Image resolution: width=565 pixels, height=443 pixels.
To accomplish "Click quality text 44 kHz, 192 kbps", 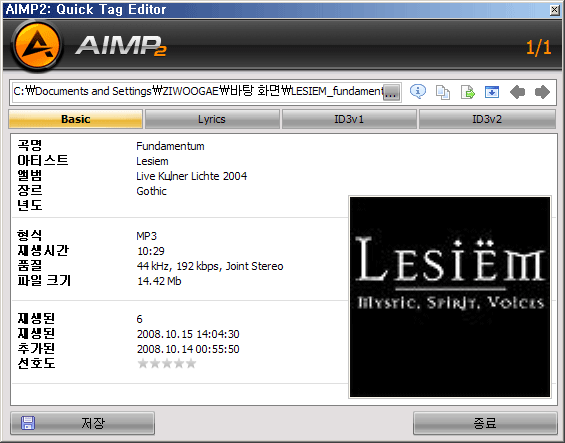I will click(x=178, y=266).
